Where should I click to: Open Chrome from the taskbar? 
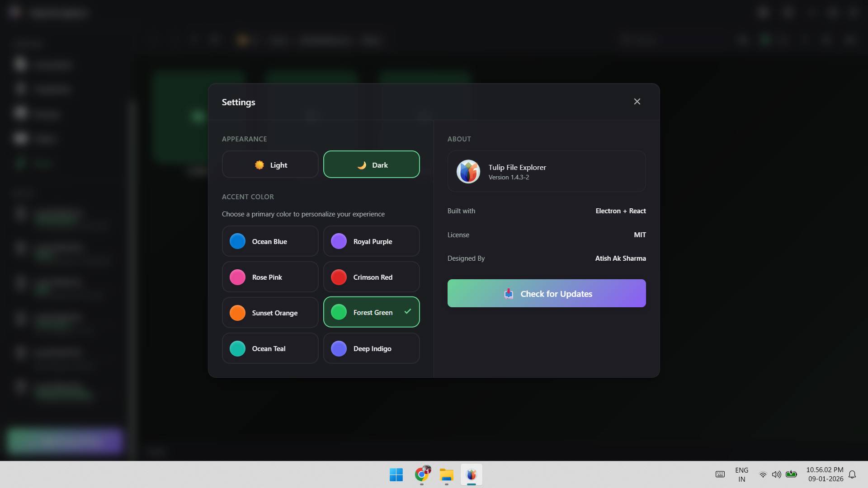click(421, 475)
